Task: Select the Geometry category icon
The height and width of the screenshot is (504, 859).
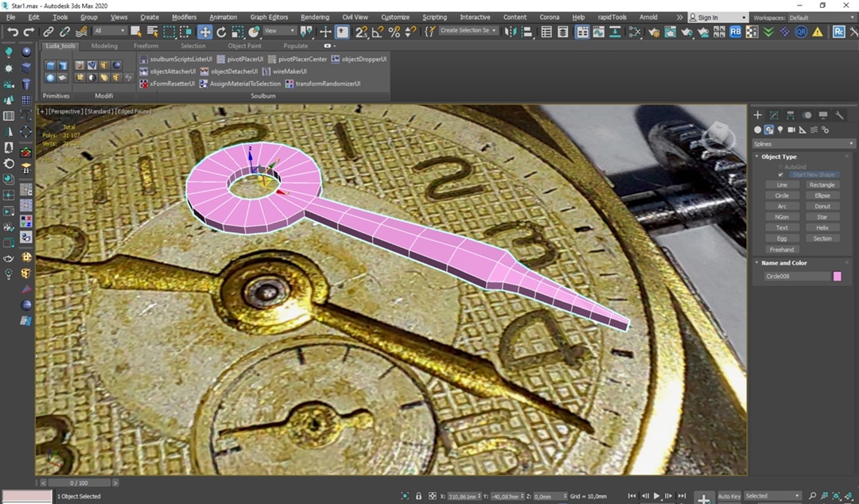Action: pos(758,130)
